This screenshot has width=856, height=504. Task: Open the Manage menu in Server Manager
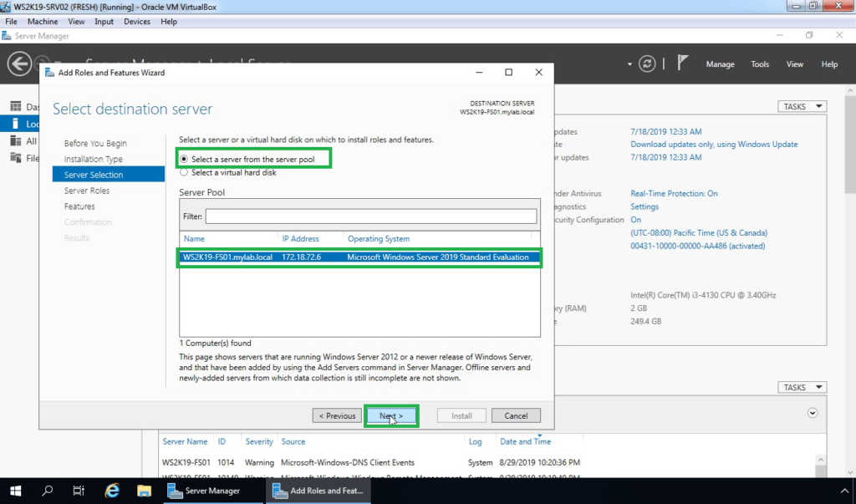point(720,64)
